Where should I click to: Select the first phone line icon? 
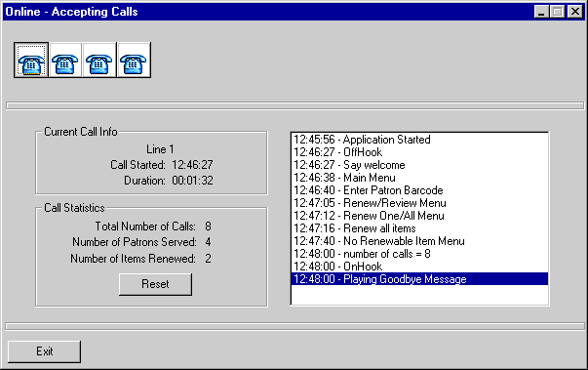pyautogui.click(x=31, y=61)
